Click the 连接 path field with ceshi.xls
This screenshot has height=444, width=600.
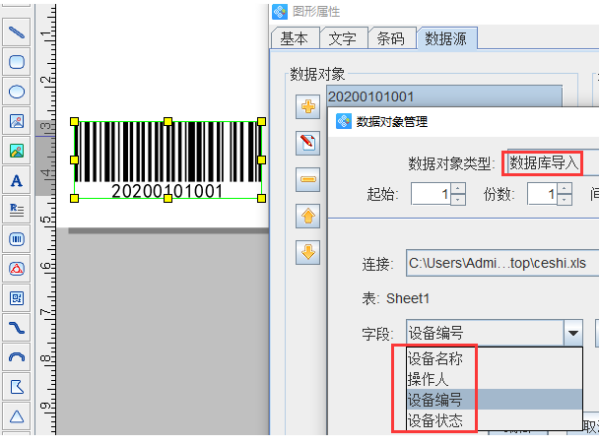(502, 263)
